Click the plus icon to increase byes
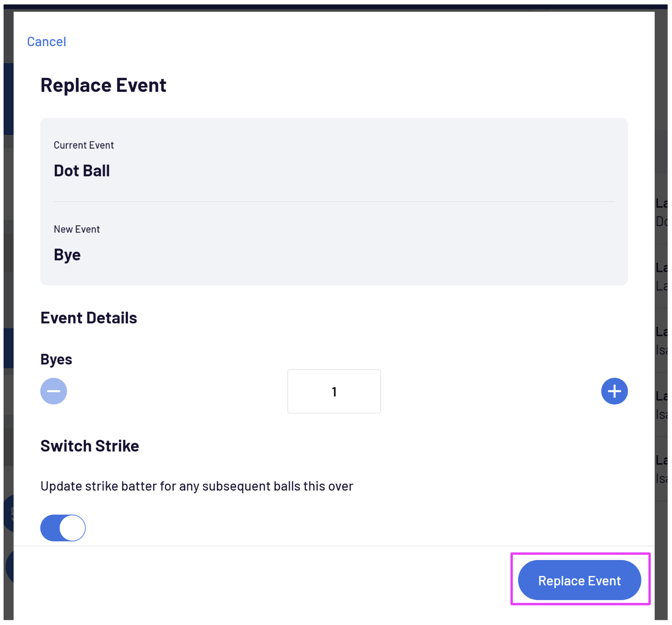672x625 pixels. [614, 391]
